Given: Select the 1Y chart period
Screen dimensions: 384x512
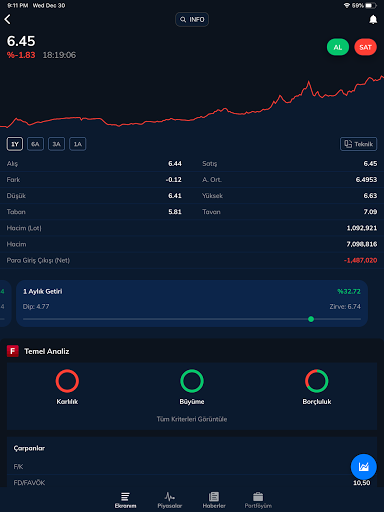Looking at the screenshot, I should [15, 144].
